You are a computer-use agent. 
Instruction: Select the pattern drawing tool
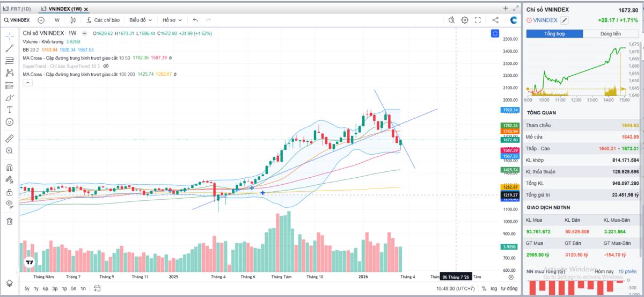click(x=9, y=73)
